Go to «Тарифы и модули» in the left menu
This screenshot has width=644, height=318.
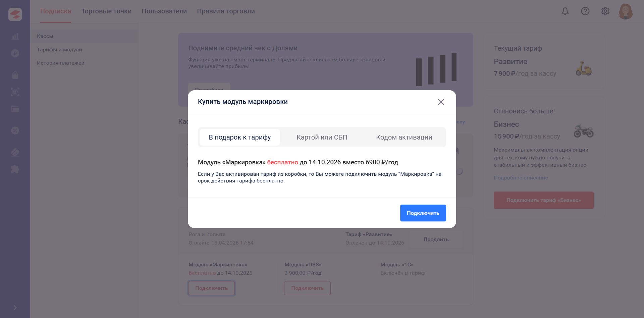pyautogui.click(x=59, y=50)
